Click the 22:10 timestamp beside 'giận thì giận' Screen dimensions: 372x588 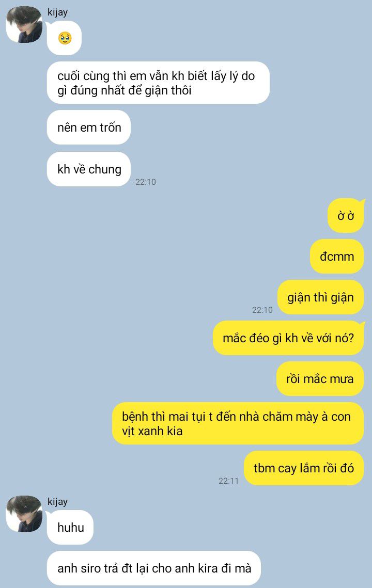(x=262, y=310)
